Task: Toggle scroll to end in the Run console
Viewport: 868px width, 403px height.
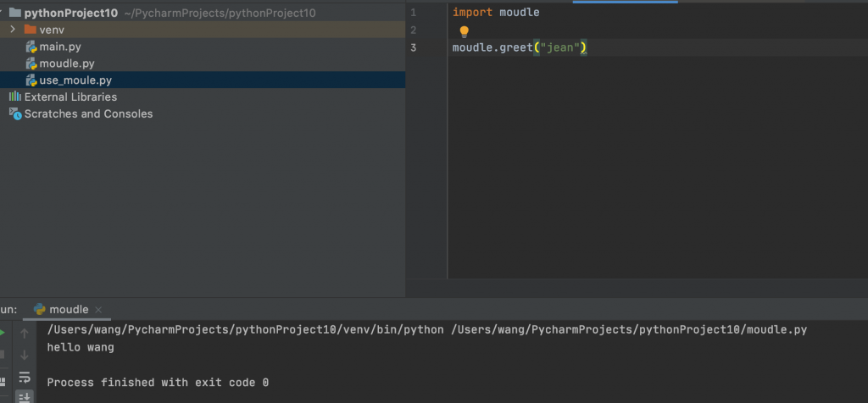Action: click(x=25, y=397)
